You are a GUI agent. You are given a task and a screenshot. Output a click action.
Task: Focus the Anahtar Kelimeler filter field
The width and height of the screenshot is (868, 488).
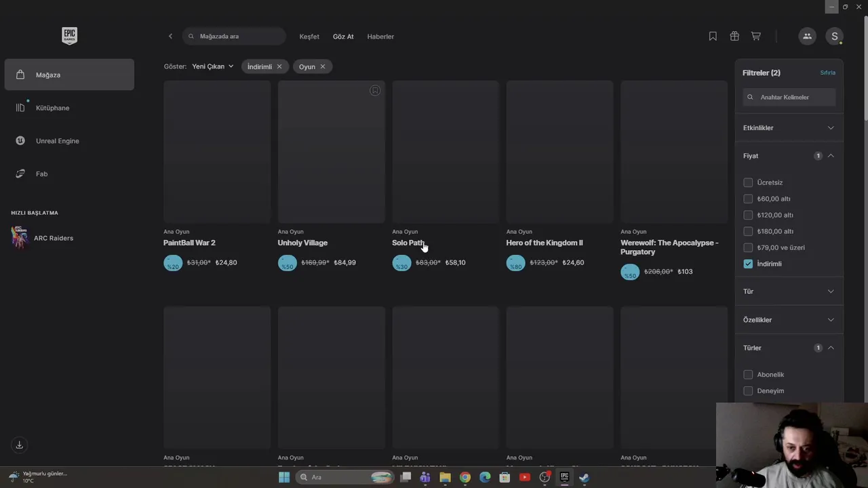pos(789,97)
